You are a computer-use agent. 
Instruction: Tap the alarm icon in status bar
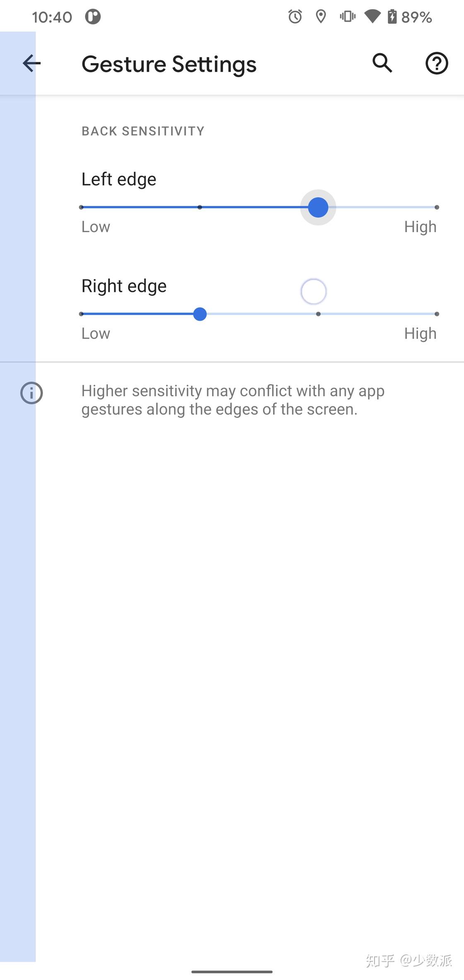pos(295,17)
